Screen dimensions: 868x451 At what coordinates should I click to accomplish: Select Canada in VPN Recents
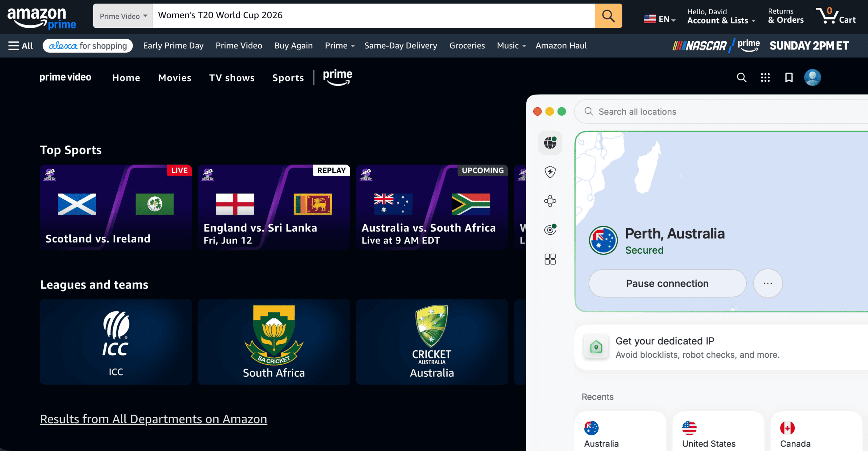tap(816, 432)
